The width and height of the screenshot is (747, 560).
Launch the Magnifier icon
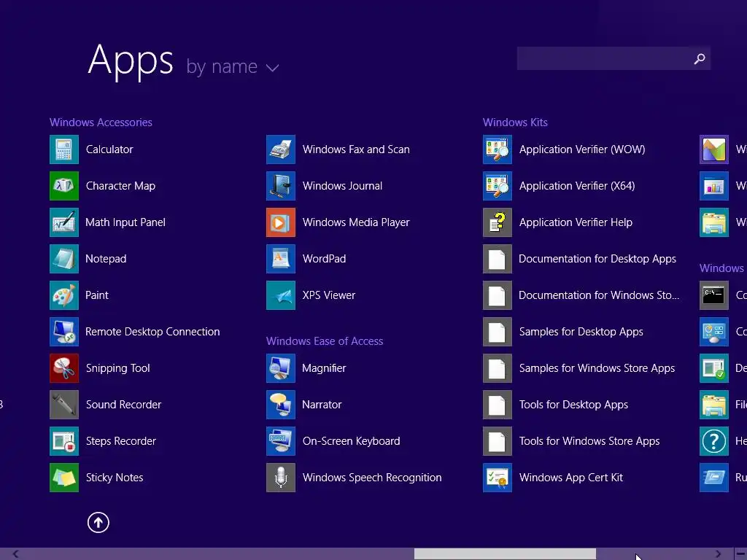pos(281,368)
